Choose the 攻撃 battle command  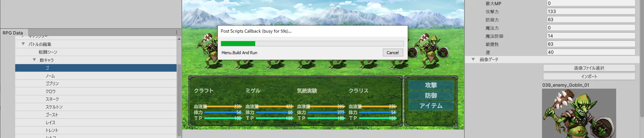click(431, 85)
